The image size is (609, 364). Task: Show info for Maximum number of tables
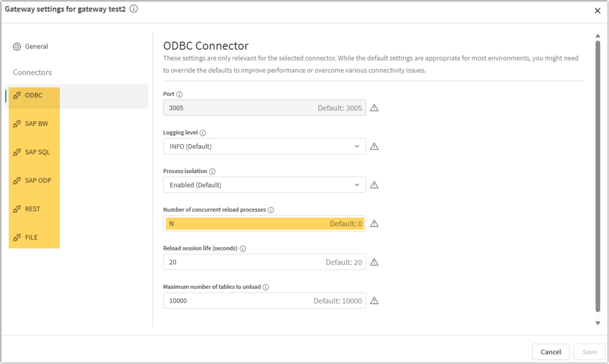(x=266, y=287)
